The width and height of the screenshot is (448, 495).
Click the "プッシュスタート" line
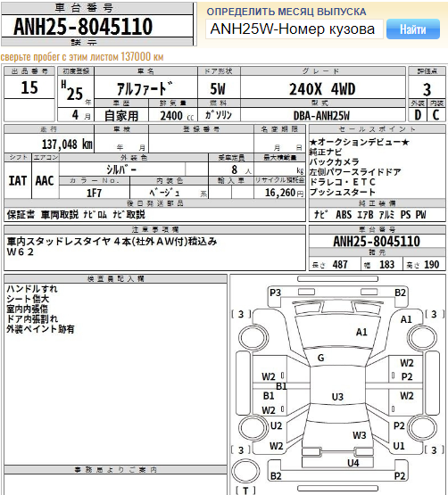(343, 192)
